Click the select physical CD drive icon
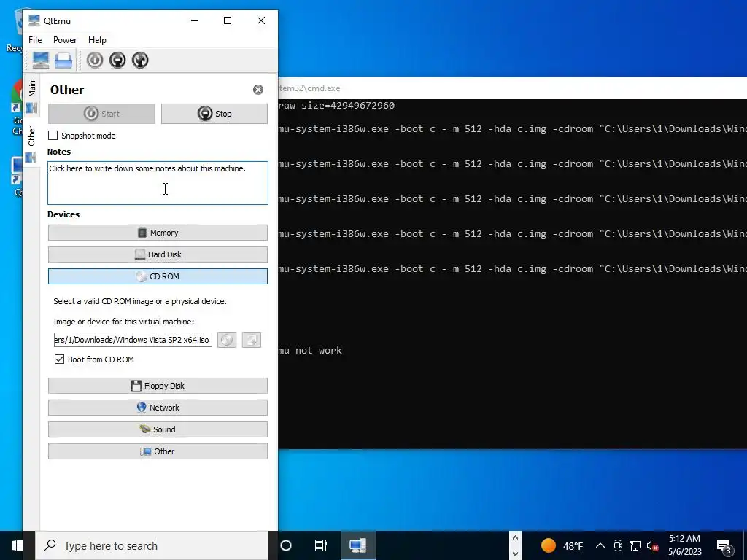The image size is (747, 560). click(x=228, y=340)
